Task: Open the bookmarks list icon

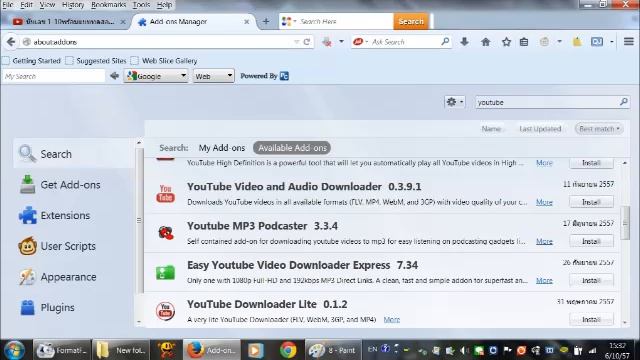Action: click(x=524, y=42)
